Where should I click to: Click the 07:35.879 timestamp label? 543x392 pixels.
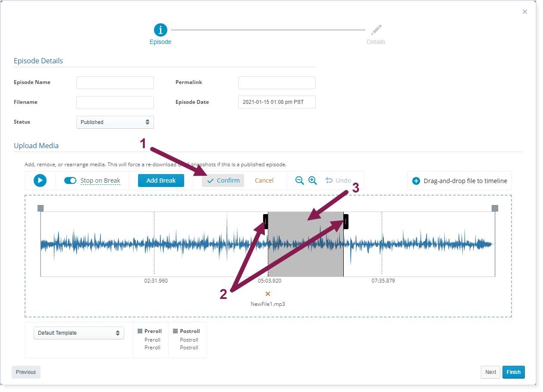383,281
